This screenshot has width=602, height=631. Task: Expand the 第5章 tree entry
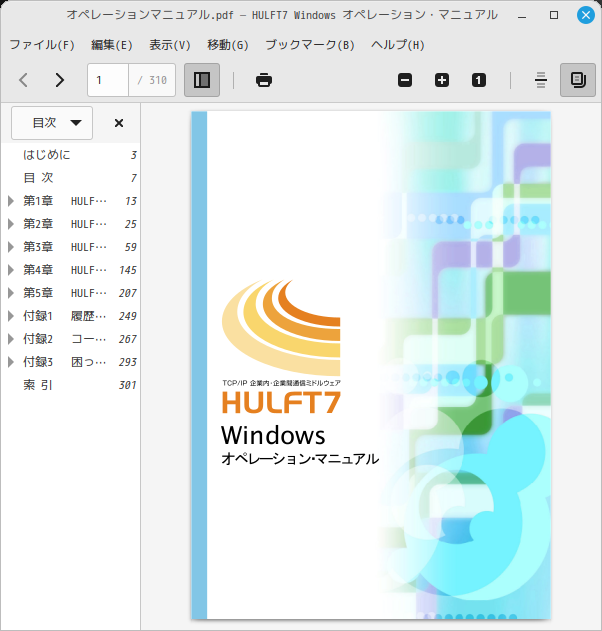pyautogui.click(x=11, y=293)
